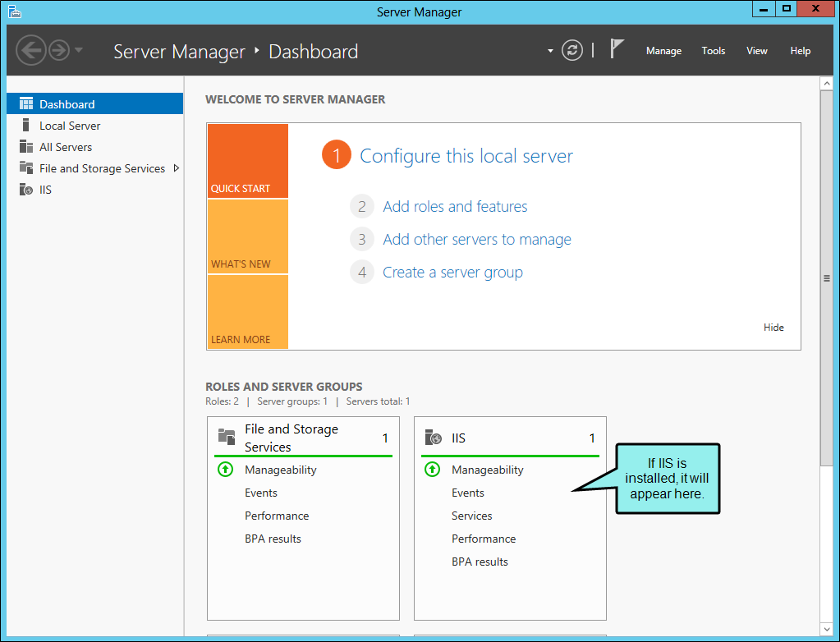Click the step 3 circle icon
840x642 pixels.
[362, 239]
